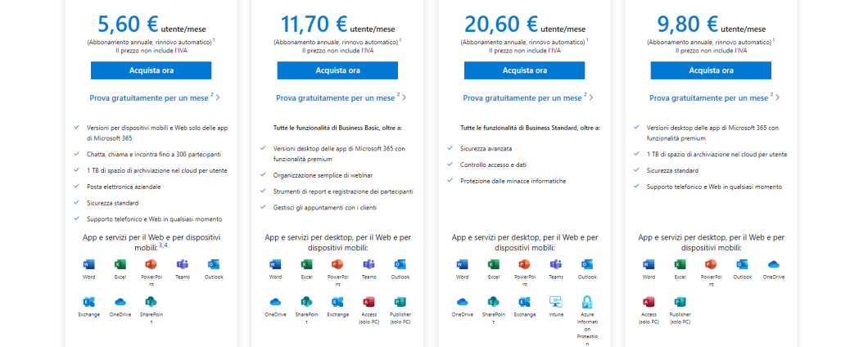Open "Prova gratuitamente per un mese" under 20,60 €
The width and height of the screenshot is (868, 347).
click(x=525, y=98)
